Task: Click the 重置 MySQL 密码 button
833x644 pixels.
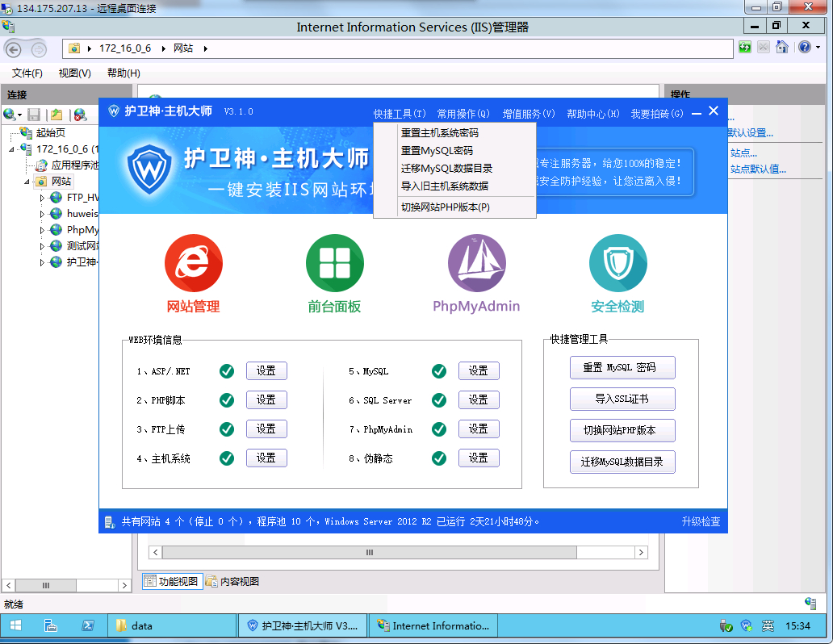Action: pyautogui.click(x=622, y=368)
